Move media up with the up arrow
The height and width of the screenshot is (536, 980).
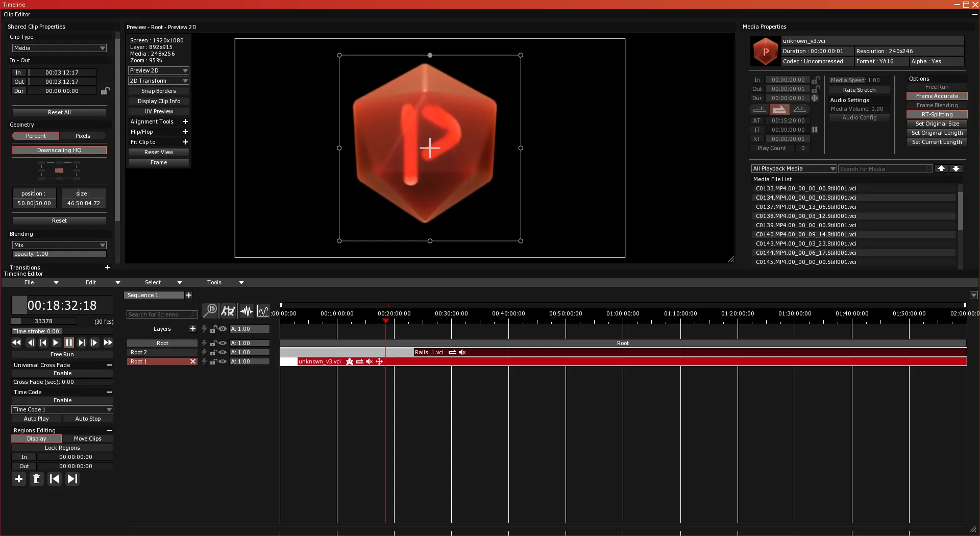[x=941, y=168]
